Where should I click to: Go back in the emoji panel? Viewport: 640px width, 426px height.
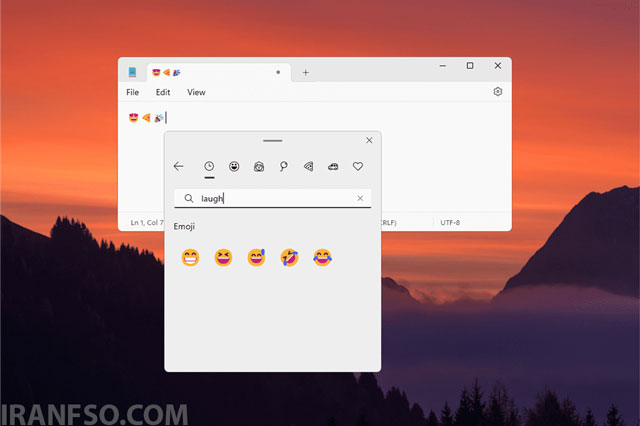pyautogui.click(x=178, y=166)
